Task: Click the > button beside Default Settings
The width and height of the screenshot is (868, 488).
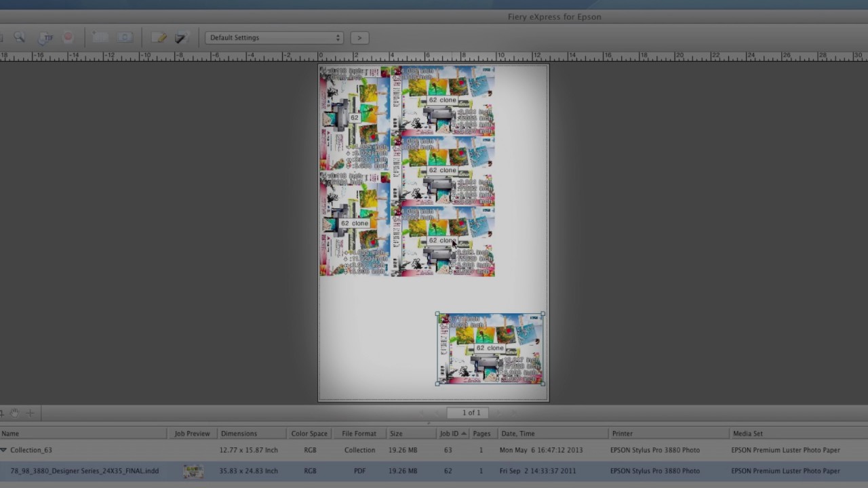Action: pyautogui.click(x=359, y=38)
